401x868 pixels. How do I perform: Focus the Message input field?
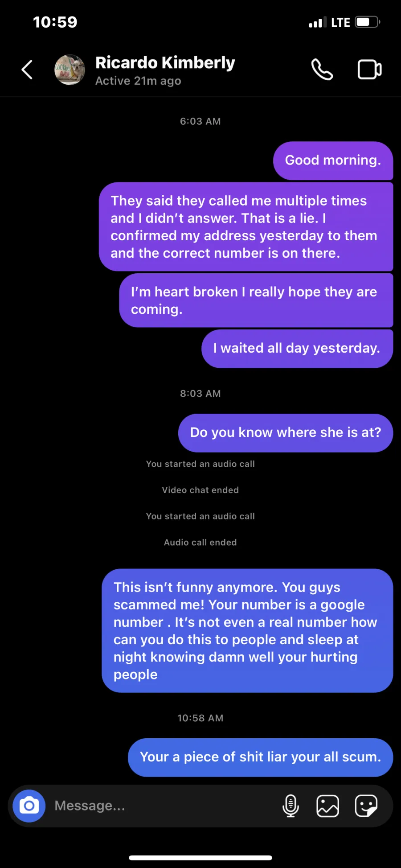(165, 806)
